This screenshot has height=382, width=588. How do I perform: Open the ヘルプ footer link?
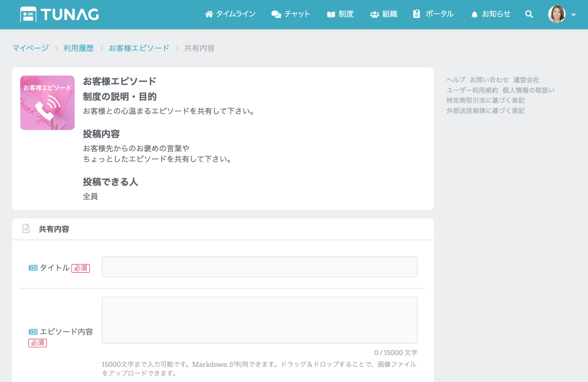(x=456, y=80)
